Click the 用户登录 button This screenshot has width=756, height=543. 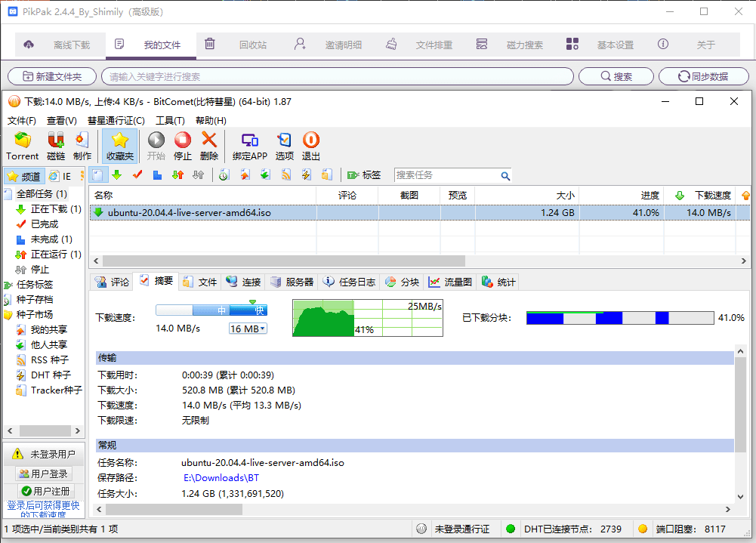point(44,474)
